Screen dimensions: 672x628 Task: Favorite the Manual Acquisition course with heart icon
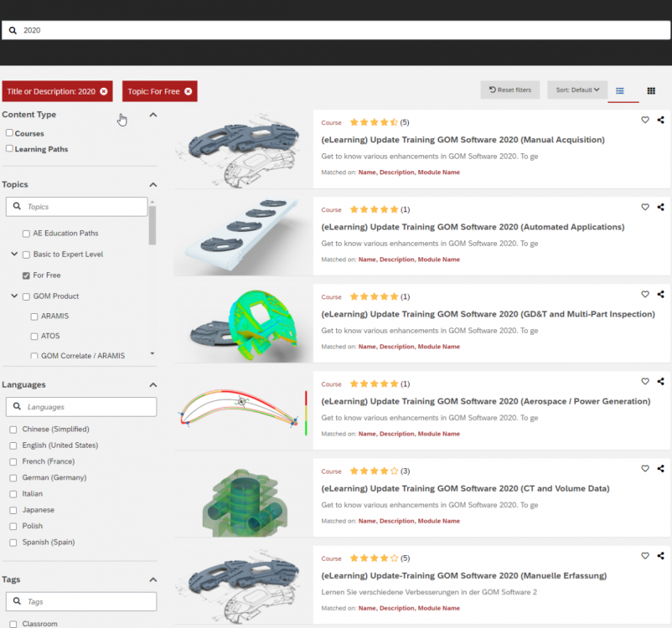645,120
